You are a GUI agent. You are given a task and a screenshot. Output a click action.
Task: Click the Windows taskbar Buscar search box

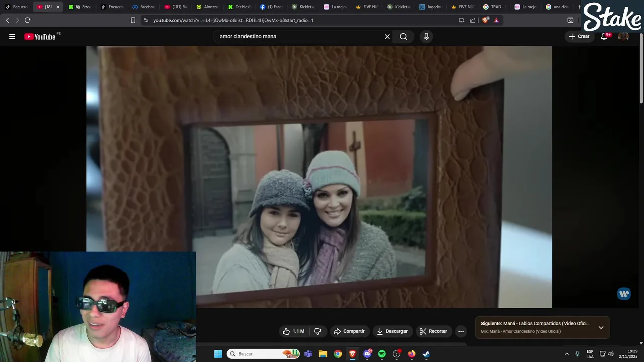(263, 354)
